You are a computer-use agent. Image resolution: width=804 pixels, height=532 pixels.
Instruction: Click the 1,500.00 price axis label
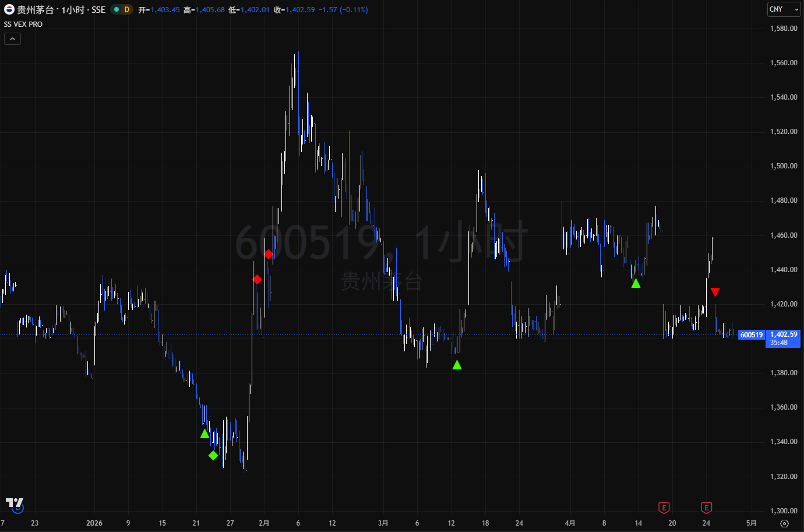(x=784, y=166)
